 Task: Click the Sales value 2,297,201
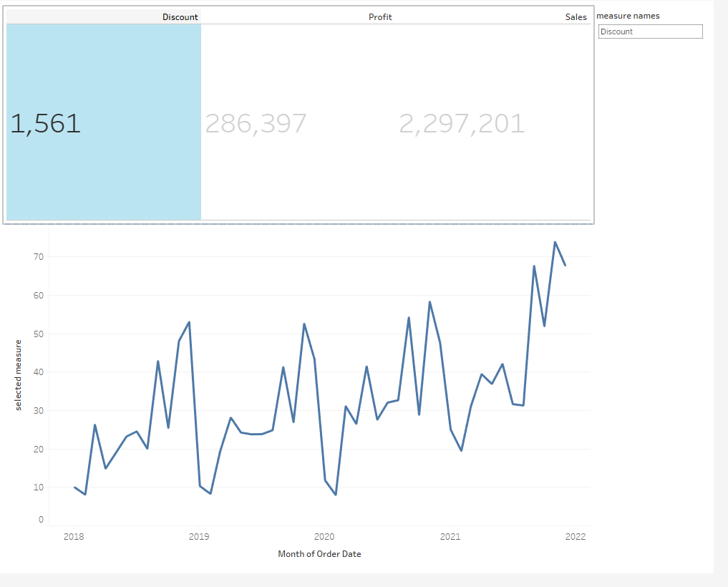tap(461, 123)
